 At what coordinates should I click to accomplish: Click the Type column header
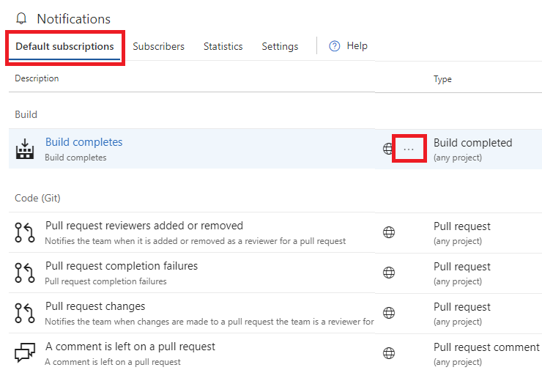442,79
